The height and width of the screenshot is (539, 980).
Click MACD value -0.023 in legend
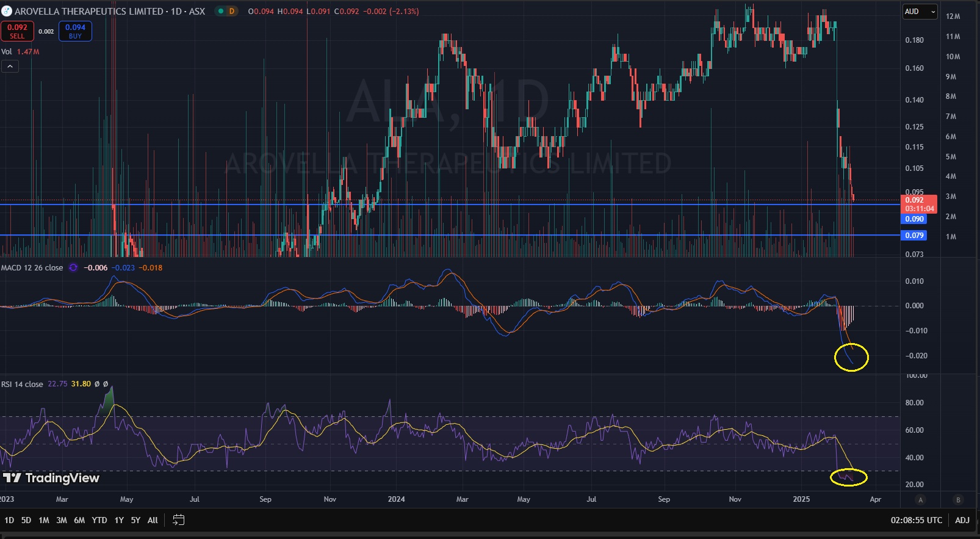click(x=124, y=268)
